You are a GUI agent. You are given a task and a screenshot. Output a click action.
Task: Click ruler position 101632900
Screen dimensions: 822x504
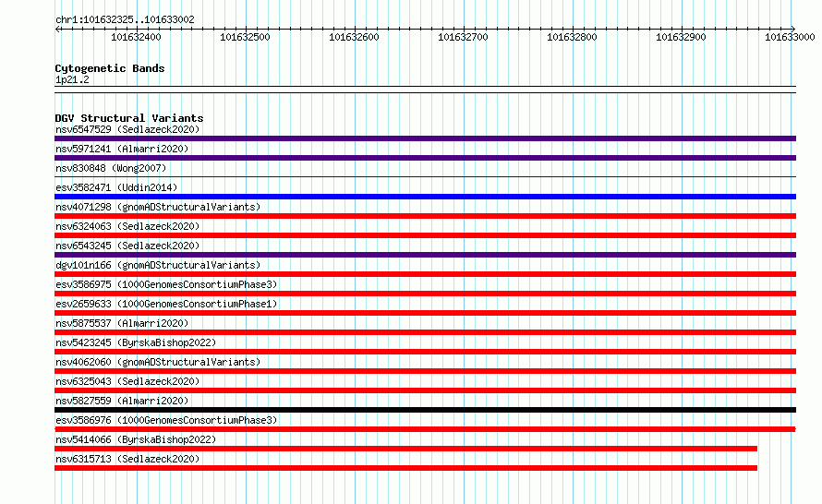point(682,37)
